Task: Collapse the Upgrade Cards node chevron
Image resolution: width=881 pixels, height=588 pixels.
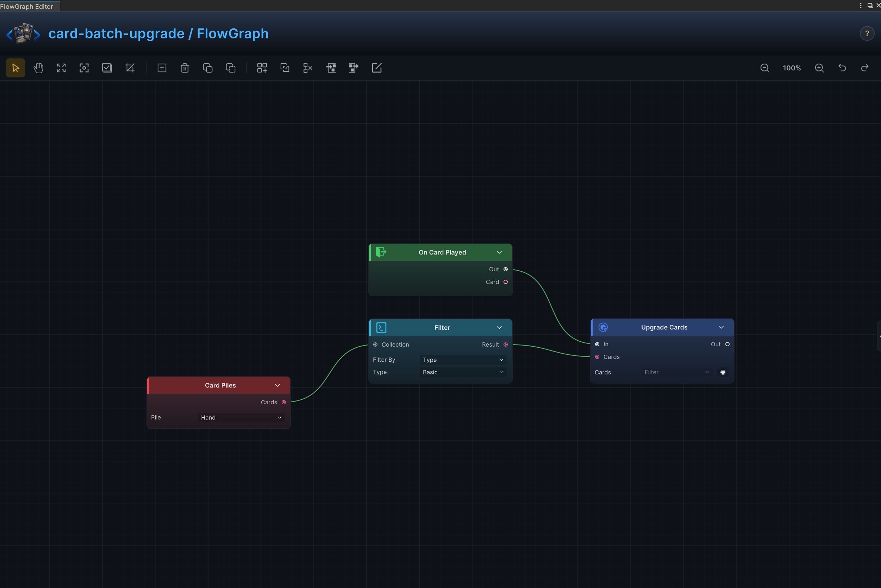Action: [x=721, y=327]
